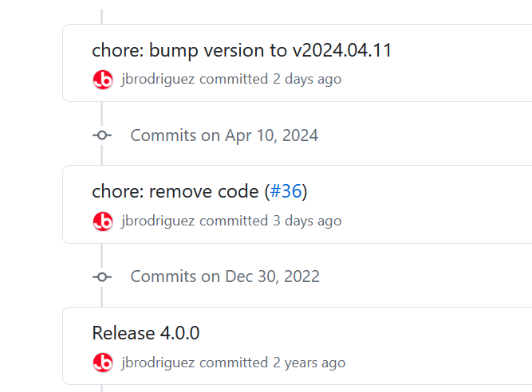532x392 pixels.
Task: Click commit node icon beside Dec 30, 2022
Action: (x=102, y=277)
